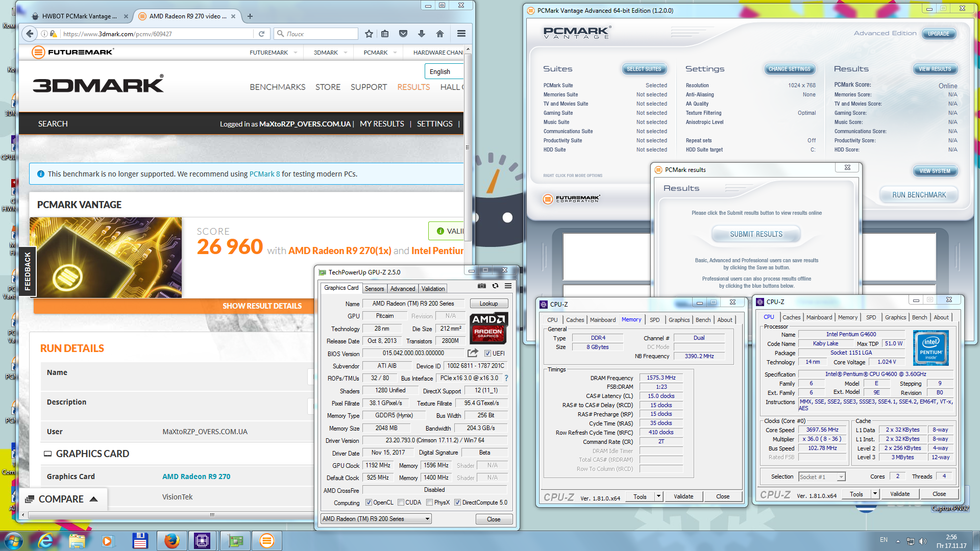Open the Tools dropdown arrow in the CPU tab CPU-Z window

[x=875, y=494]
